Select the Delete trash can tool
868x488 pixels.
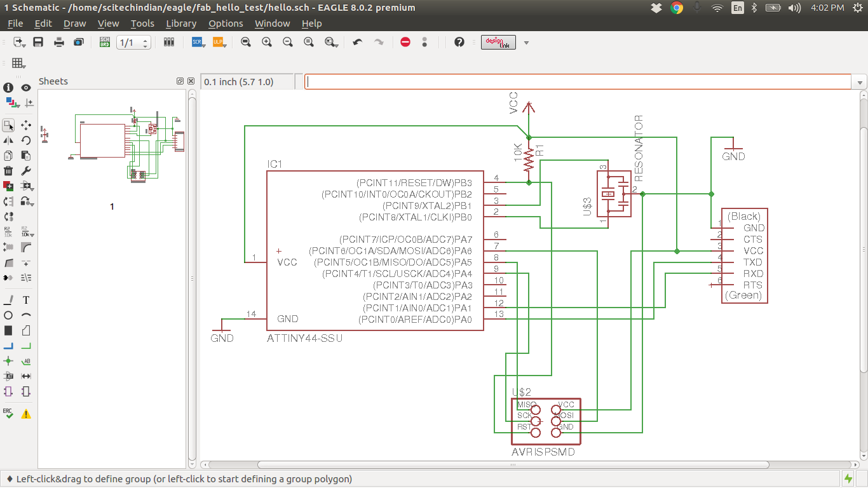click(8, 171)
